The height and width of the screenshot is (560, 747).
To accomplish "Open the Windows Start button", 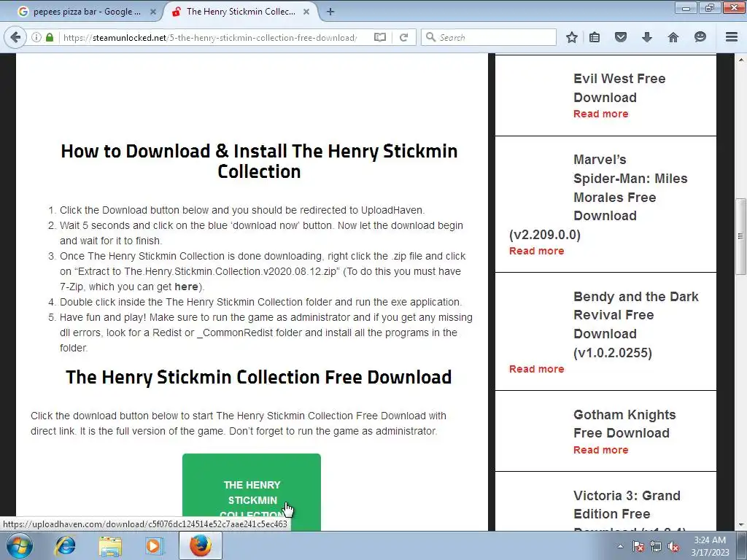I will tap(20, 545).
